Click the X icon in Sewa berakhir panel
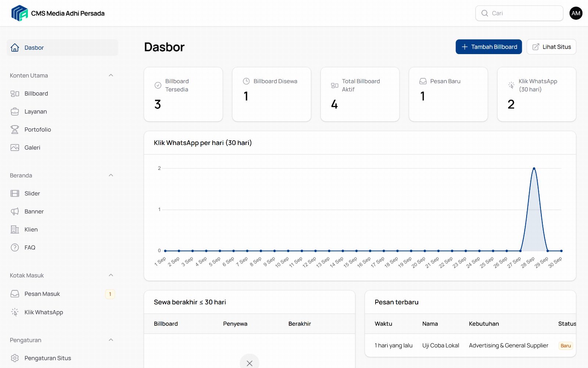The height and width of the screenshot is (368, 588). (x=250, y=363)
